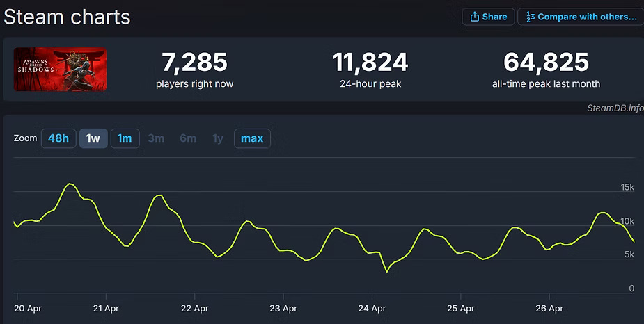Click the 15k y-axis label
Image resolution: width=644 pixels, height=324 pixels.
pyautogui.click(x=627, y=188)
